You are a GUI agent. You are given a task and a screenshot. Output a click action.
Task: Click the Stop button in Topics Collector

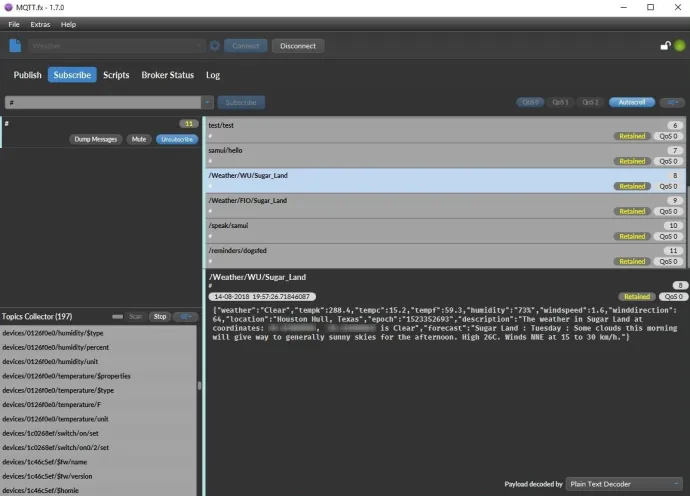[160, 316]
